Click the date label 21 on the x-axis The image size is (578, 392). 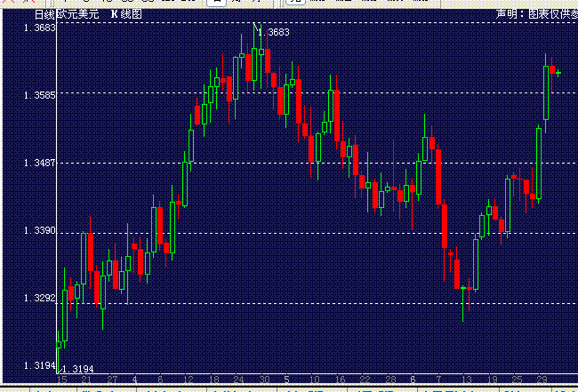(85, 380)
